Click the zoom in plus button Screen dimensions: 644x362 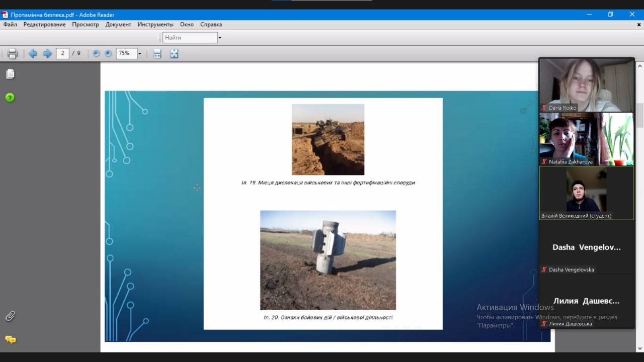[108, 53]
